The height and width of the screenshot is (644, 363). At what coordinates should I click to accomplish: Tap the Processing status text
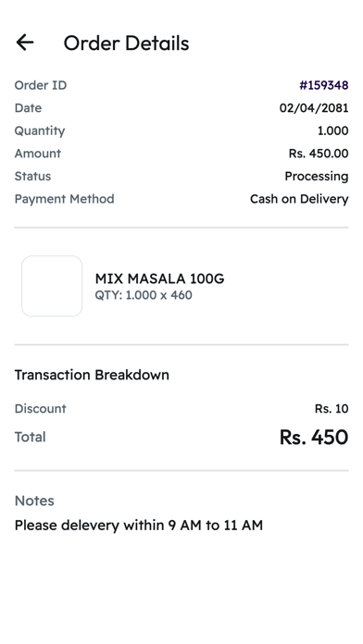pyautogui.click(x=316, y=176)
